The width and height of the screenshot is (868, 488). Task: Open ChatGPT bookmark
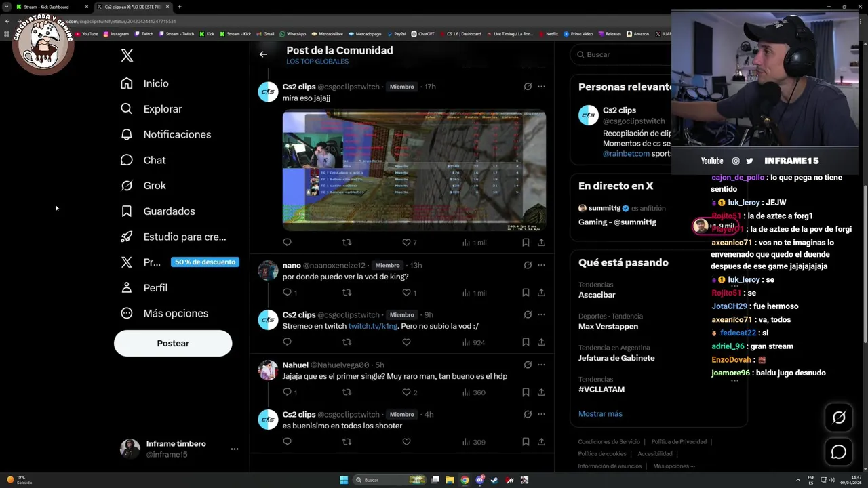click(423, 34)
